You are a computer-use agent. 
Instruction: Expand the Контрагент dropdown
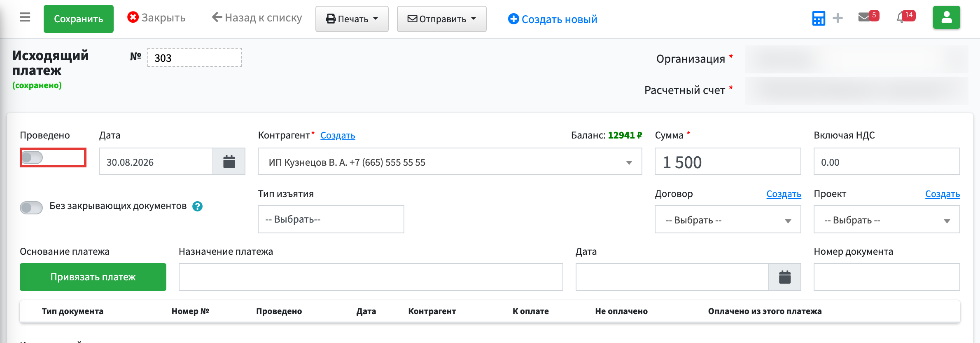(x=450, y=162)
